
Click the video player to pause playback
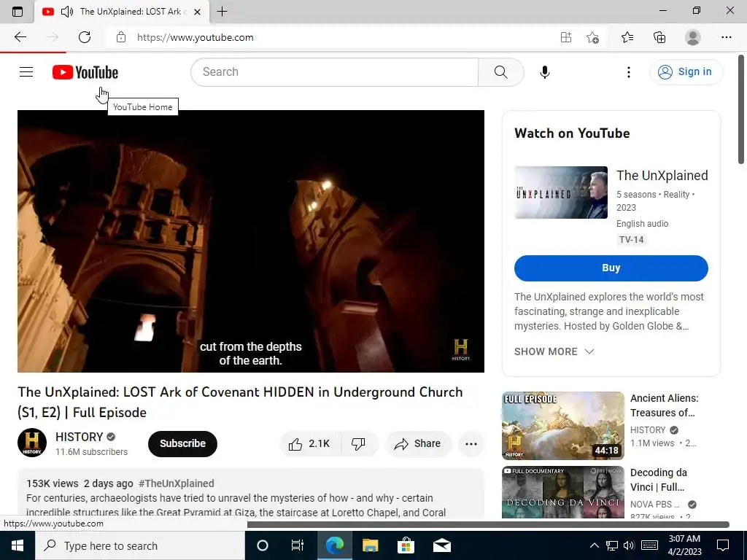(x=251, y=241)
